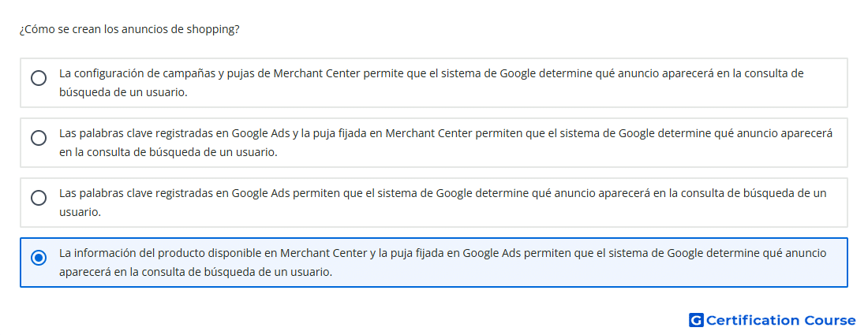Screen dimensions: 868x335
Task: Click the word 'usuario.' on third answer's second line
Action: pyautogui.click(x=80, y=212)
